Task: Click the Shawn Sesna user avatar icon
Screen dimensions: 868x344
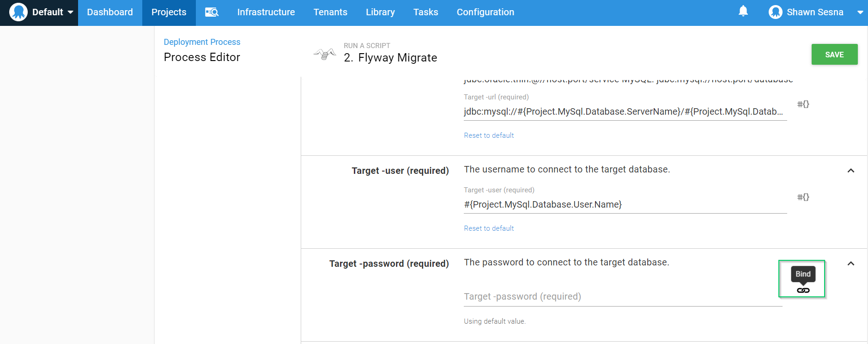Action: [775, 12]
